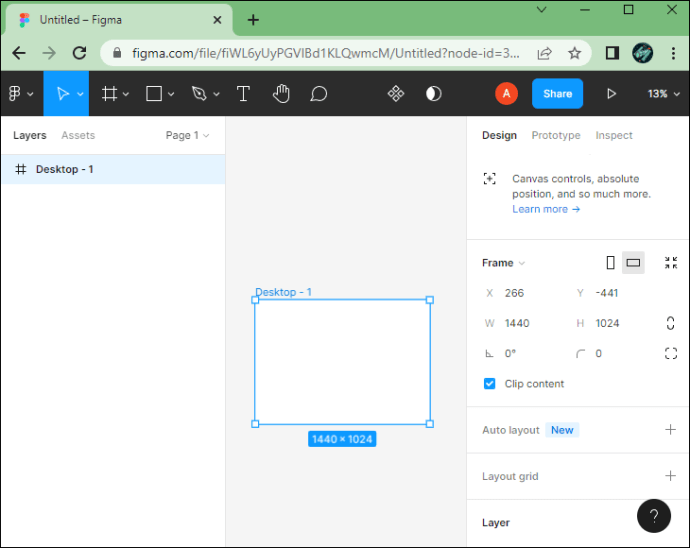
Task: Toggle Clip content checkbox
Action: click(x=489, y=383)
